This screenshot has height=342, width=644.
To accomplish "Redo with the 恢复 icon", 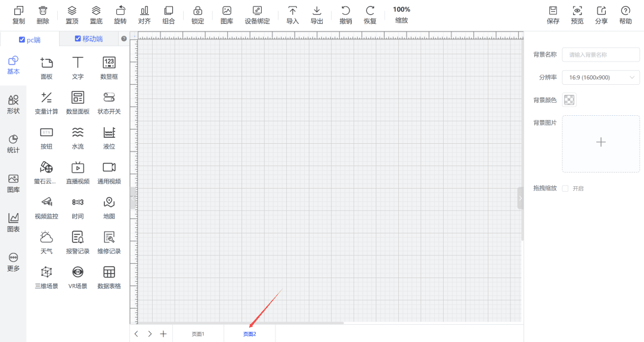I will (370, 11).
